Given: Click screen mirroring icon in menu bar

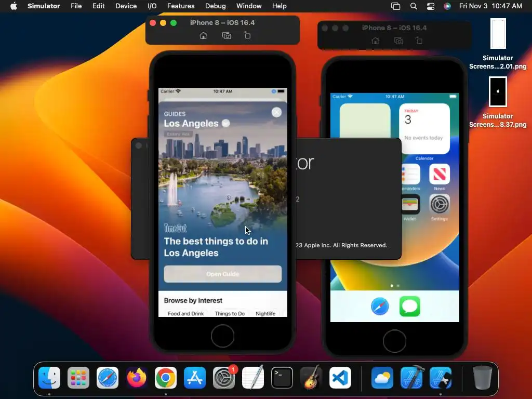Looking at the screenshot, I should pyautogui.click(x=395, y=6).
